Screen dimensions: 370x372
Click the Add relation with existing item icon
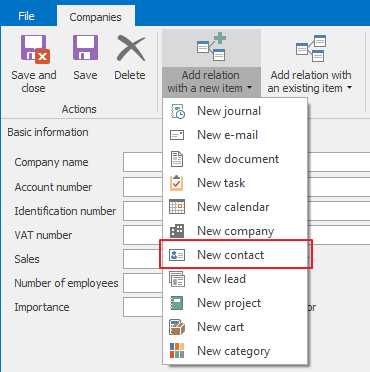click(x=311, y=49)
